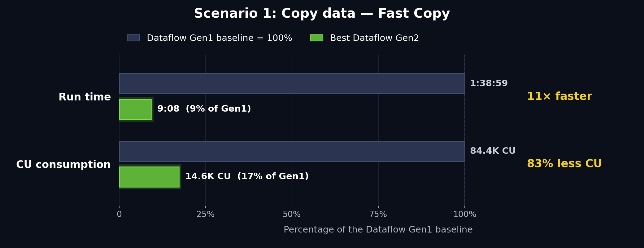
Task: Click the CU consumption axis label
Action: point(63,165)
